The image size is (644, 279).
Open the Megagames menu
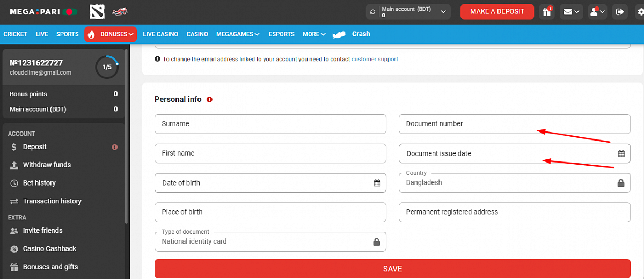pos(238,34)
